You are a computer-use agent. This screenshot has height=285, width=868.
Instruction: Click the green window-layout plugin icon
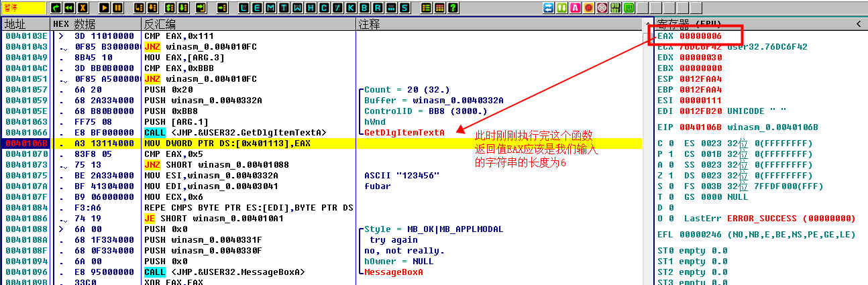(629, 8)
